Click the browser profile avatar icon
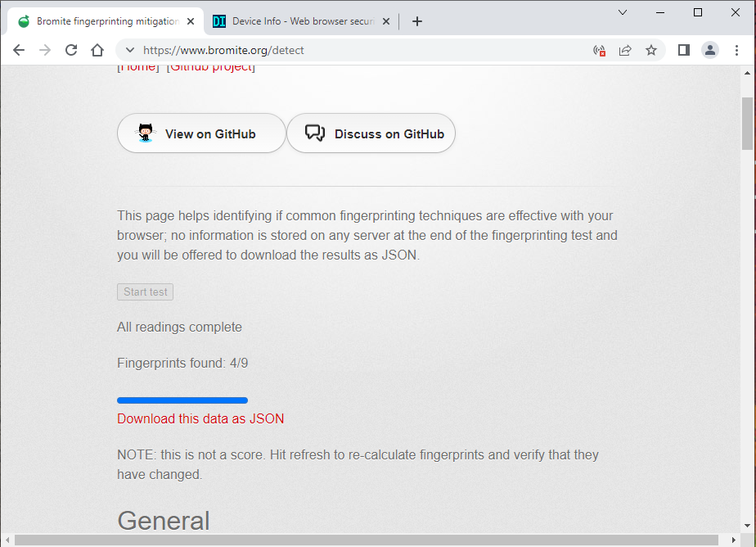 [710, 50]
